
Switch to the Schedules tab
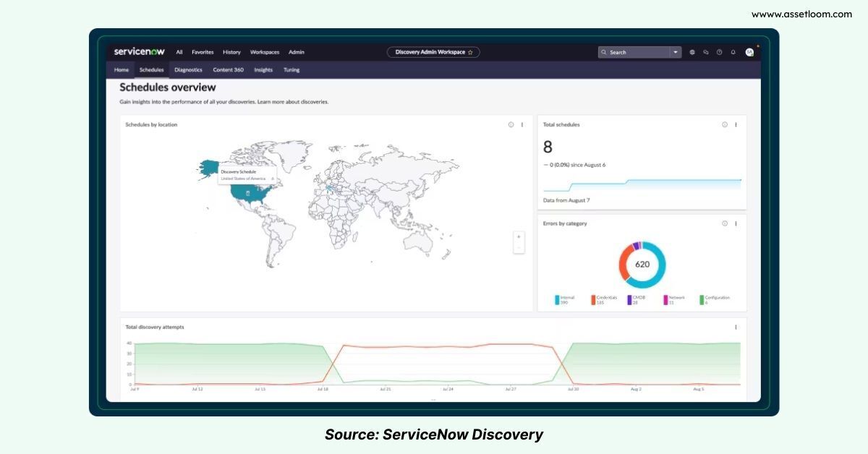click(x=152, y=70)
